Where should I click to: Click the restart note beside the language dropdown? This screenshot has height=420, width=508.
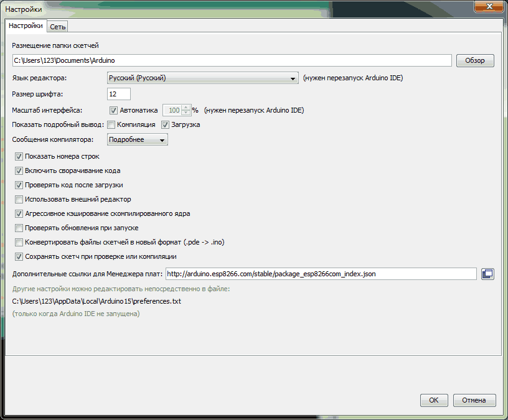click(x=353, y=78)
